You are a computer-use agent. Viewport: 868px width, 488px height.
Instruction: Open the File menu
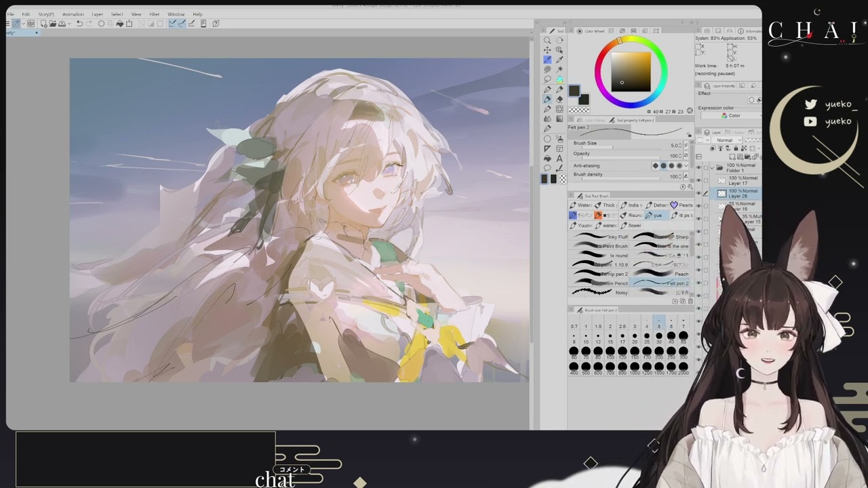[10, 14]
